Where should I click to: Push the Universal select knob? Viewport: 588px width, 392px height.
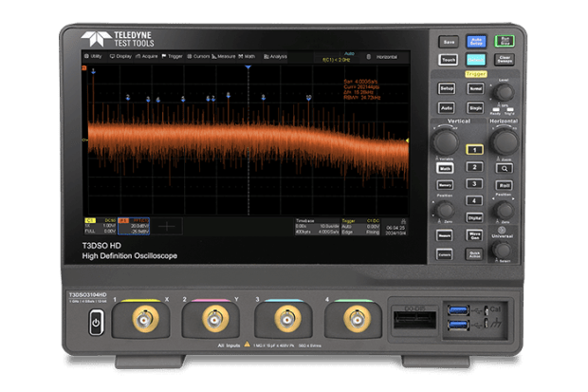coord(502,250)
